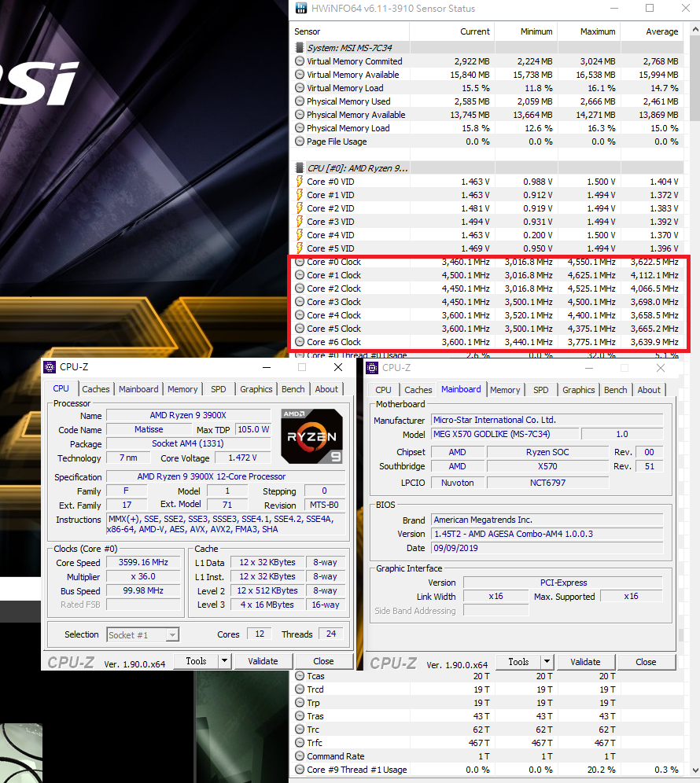Click the Core #2 VID lightning bolt icon

(x=300, y=208)
